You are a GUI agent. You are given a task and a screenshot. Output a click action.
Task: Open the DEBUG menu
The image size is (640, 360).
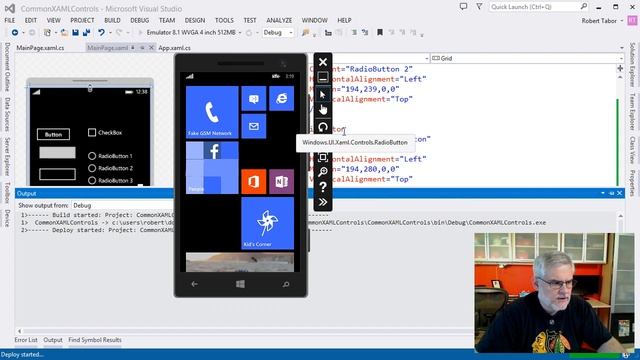(x=139, y=20)
